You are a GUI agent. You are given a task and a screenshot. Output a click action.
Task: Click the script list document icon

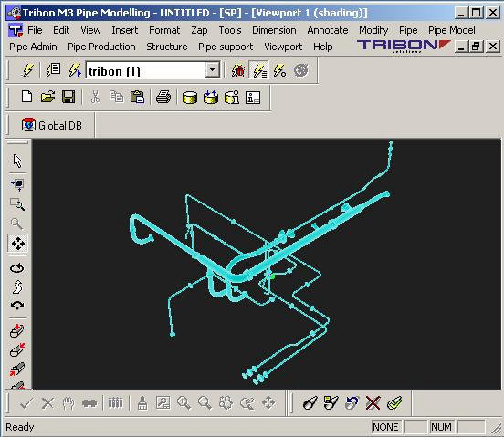[53, 70]
